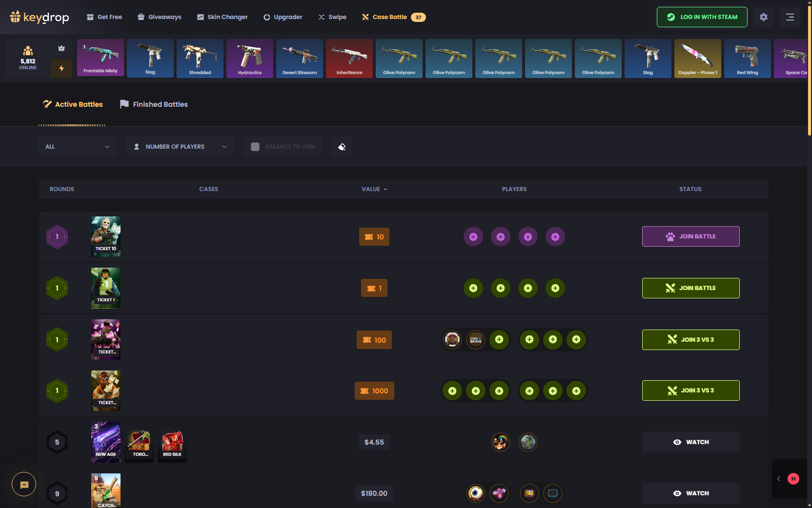The width and height of the screenshot is (812, 508).
Task: Click the Frontside Misty skin drop
Action: point(101,58)
